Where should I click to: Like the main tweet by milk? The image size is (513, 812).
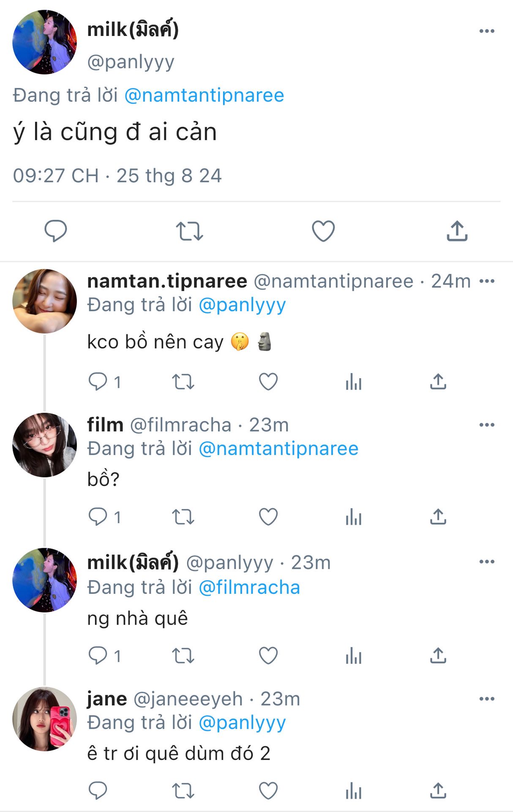point(323,231)
